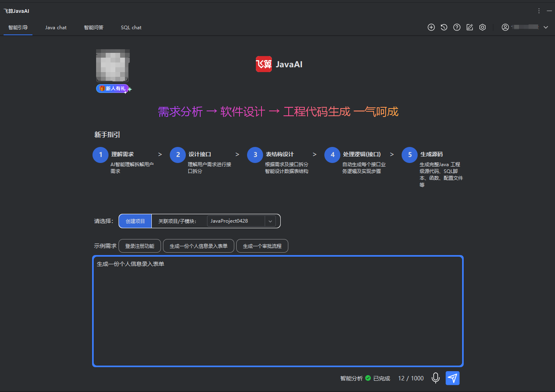Viewport: 555px width, 392px height.
Task: Click the 智能分析 status label
Action: 352,378
